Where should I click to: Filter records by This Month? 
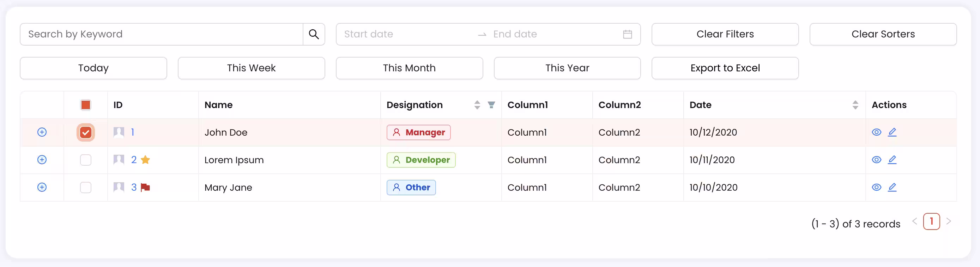click(x=409, y=68)
